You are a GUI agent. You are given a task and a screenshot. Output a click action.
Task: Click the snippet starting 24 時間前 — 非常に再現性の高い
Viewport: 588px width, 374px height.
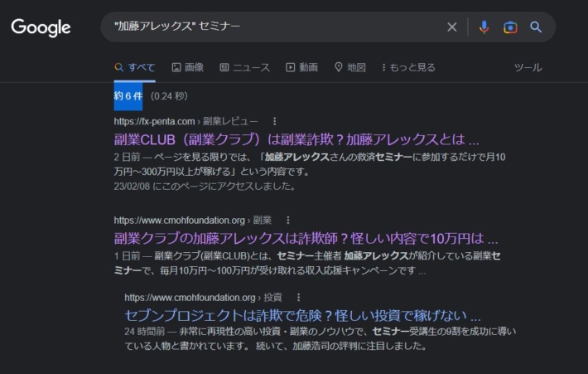coord(321,338)
